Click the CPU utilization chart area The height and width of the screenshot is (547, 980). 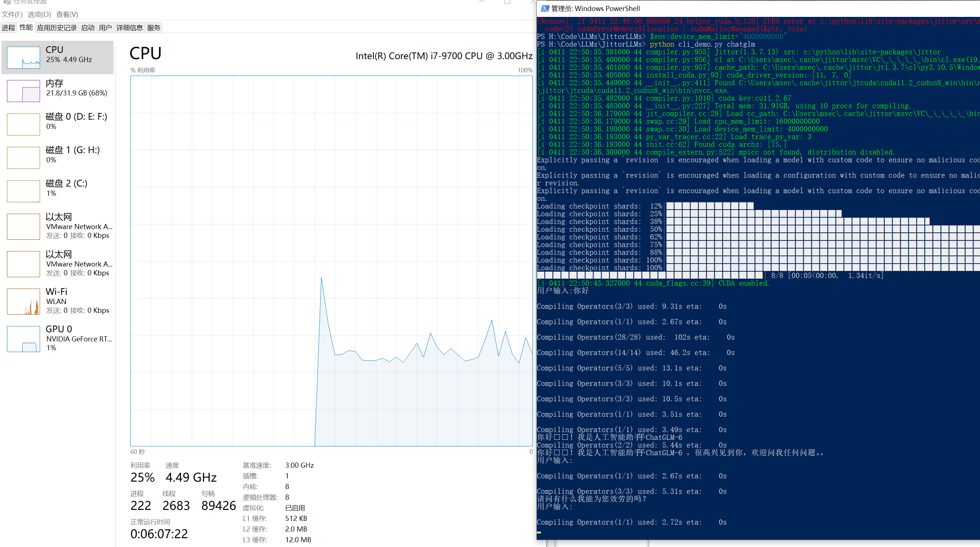pyautogui.click(x=331, y=261)
